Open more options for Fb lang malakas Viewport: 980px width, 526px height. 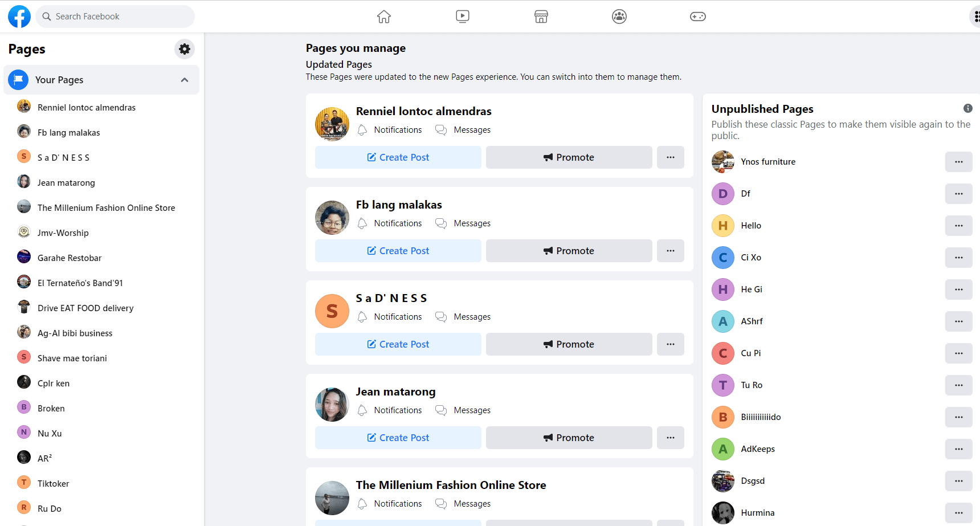point(671,251)
